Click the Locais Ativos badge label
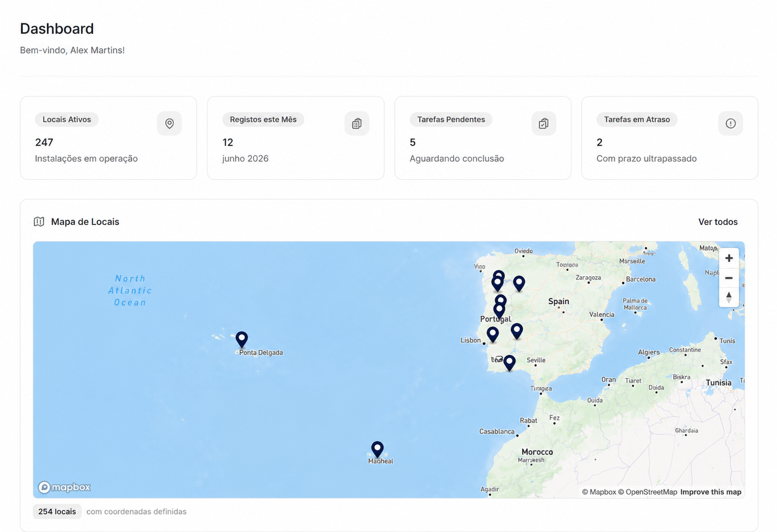This screenshot has width=777, height=532. (x=67, y=119)
